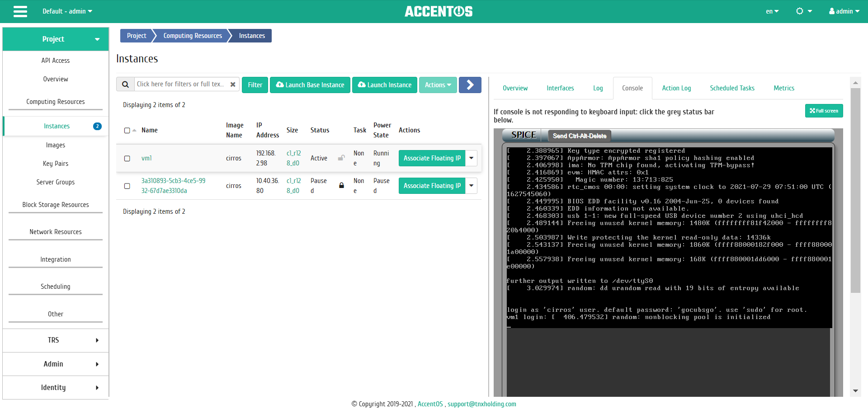The width and height of the screenshot is (868, 409).
Task: Click Instances breadcrumb item
Action: tap(252, 36)
